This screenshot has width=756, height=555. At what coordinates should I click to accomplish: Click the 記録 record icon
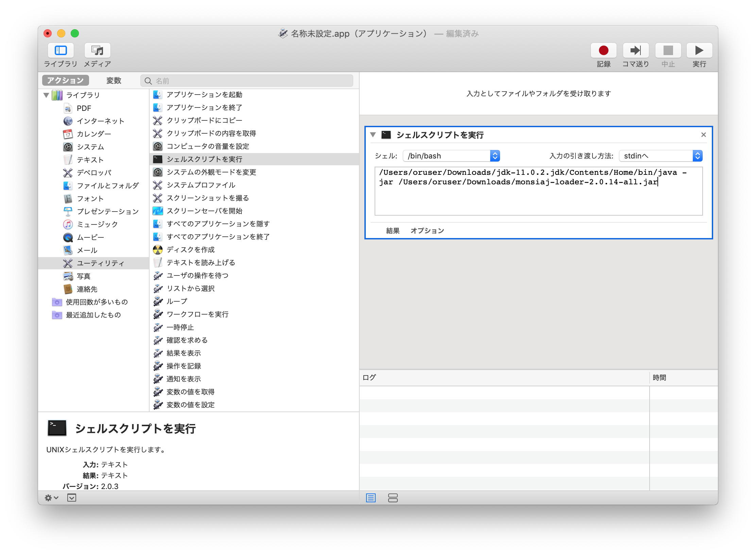pos(603,50)
